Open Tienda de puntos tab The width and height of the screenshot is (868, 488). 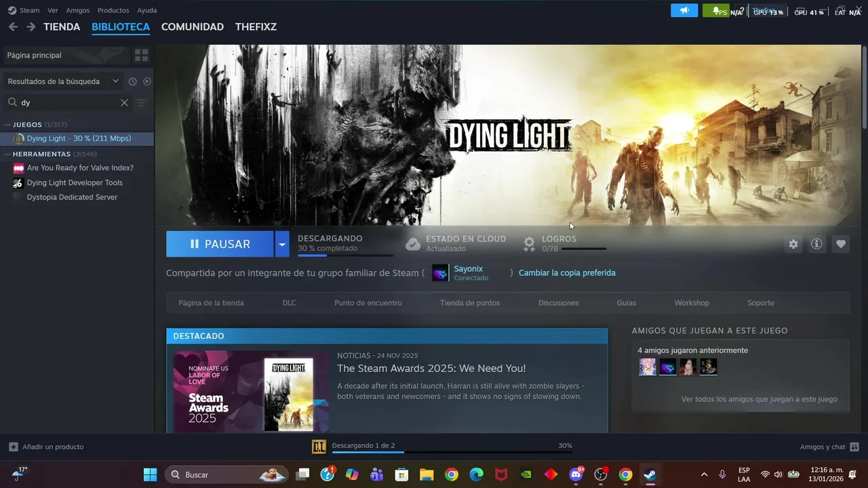coord(470,303)
